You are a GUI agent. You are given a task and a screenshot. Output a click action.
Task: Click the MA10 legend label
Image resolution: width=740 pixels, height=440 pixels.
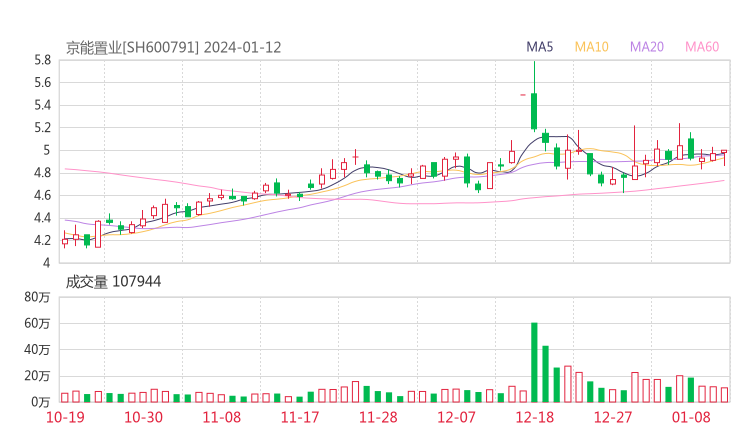(591, 47)
